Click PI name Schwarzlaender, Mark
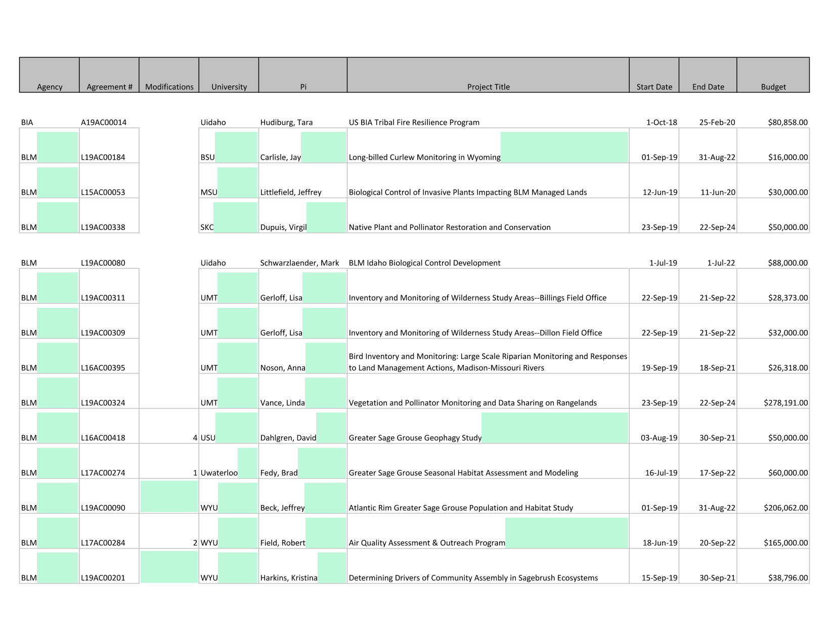 (x=299, y=263)
